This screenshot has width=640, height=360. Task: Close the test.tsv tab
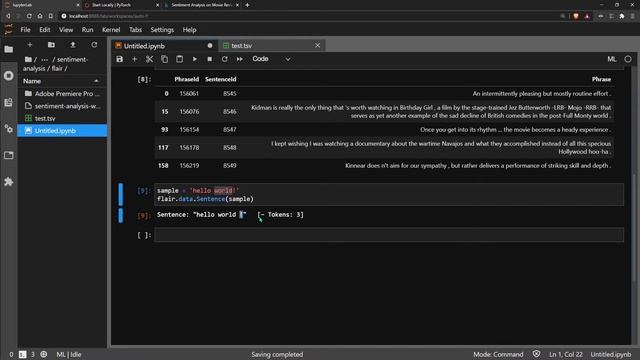pyautogui.click(x=318, y=45)
